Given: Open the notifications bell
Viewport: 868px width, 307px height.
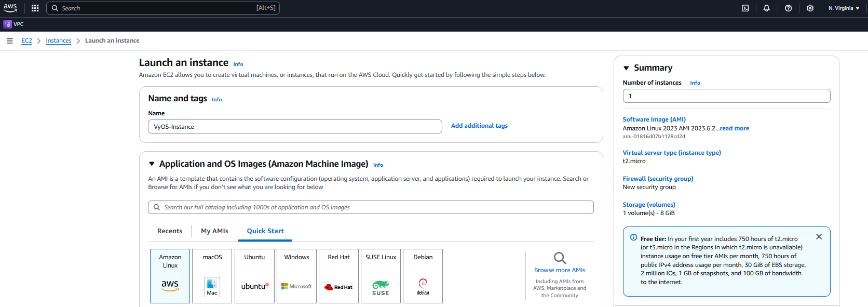Looking at the screenshot, I should pos(766,8).
